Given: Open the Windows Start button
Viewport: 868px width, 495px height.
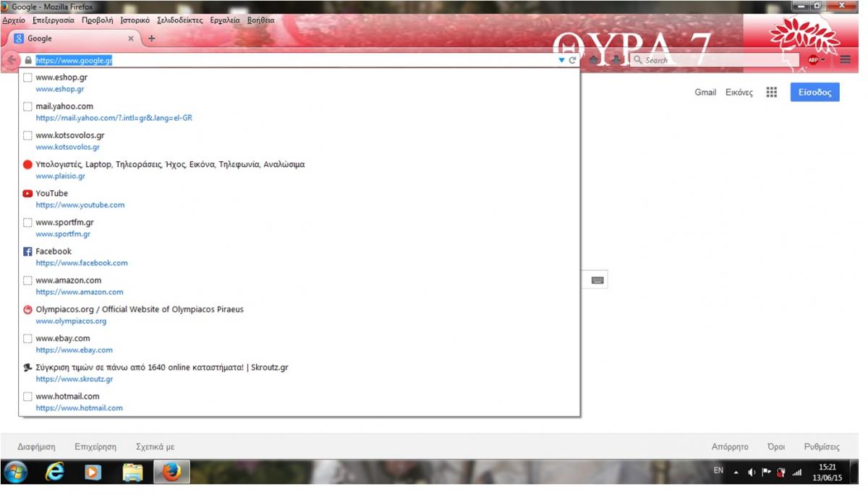Looking at the screenshot, I should pyautogui.click(x=16, y=473).
